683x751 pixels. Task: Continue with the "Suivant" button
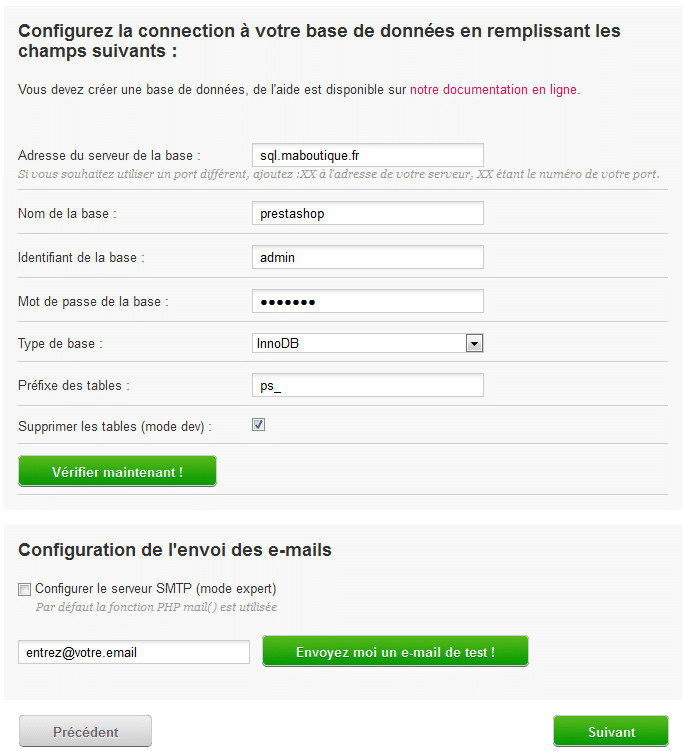pyautogui.click(x=611, y=731)
